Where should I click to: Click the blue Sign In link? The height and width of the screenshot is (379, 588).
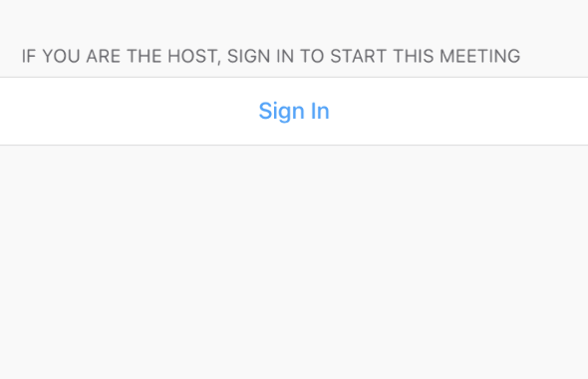coord(294,111)
